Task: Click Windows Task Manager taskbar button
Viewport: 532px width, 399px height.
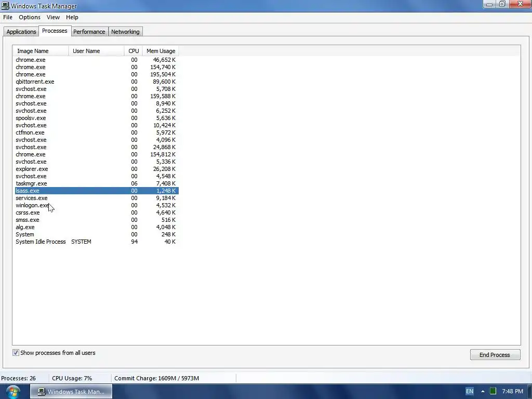Action: coord(71,392)
